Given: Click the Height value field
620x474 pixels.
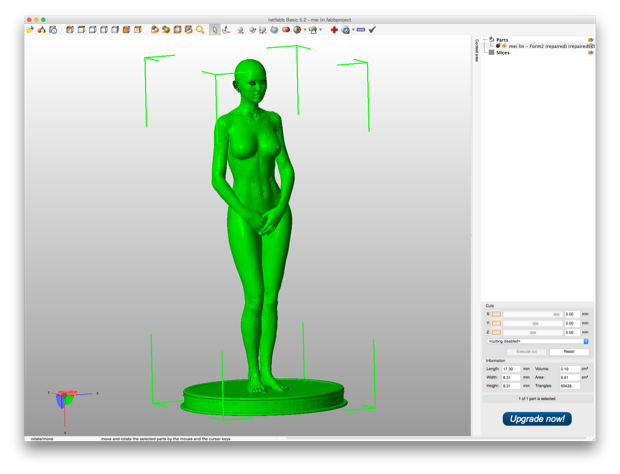Looking at the screenshot, I should (x=511, y=386).
